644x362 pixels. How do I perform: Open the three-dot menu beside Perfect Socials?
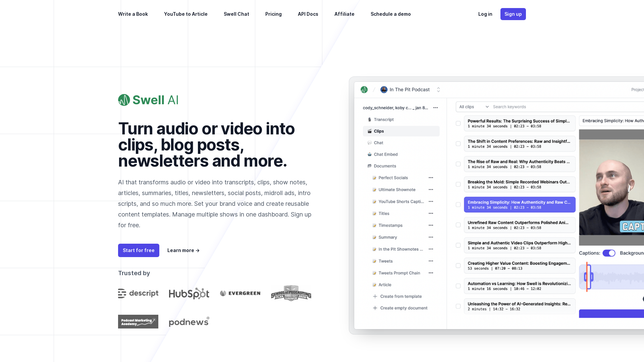pyautogui.click(x=431, y=178)
